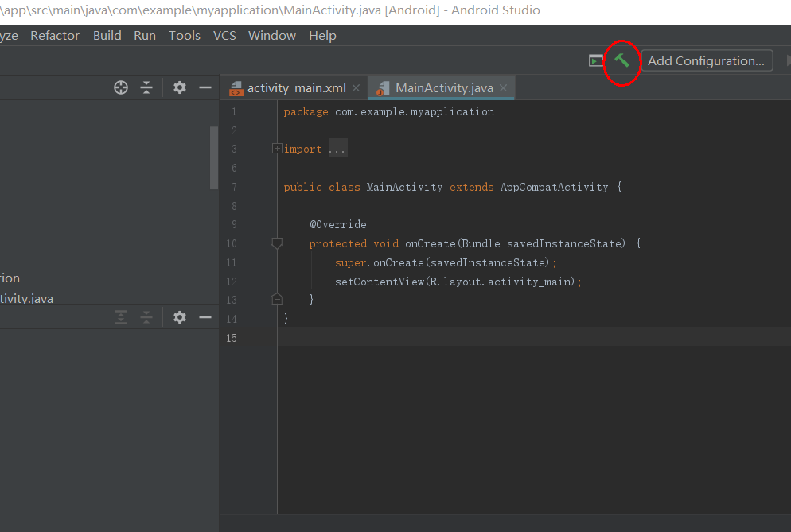Collapse the onCreate method at line 10
Viewport: 791px width, 532px height.
tap(277, 243)
